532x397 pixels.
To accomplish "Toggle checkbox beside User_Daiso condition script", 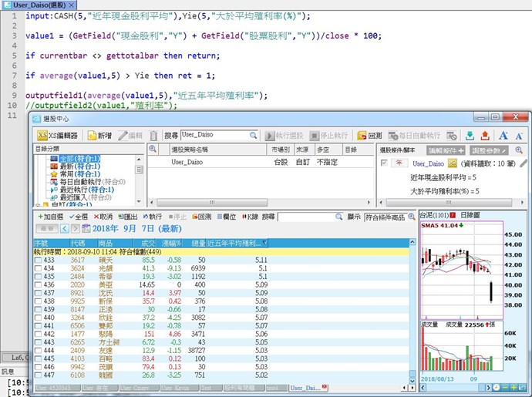I will click(x=385, y=163).
